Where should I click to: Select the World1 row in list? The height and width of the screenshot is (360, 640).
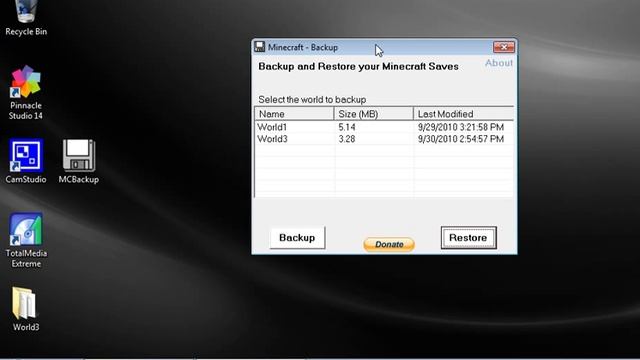384,127
